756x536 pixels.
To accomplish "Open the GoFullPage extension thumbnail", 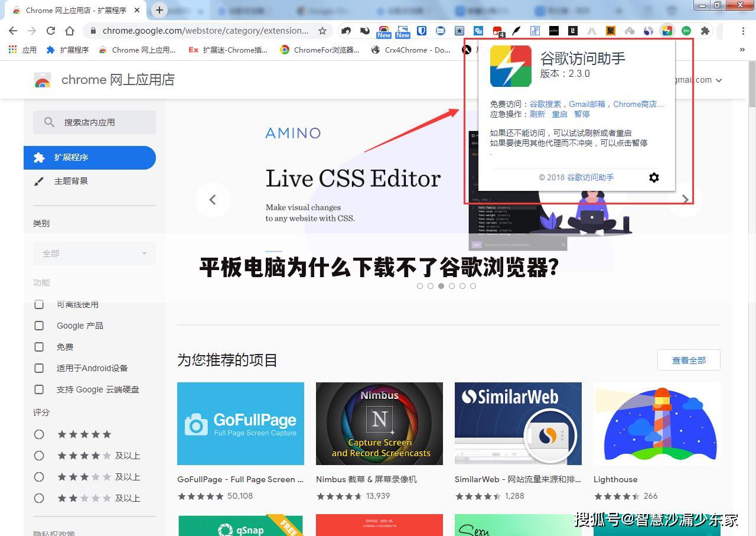I will (x=240, y=424).
